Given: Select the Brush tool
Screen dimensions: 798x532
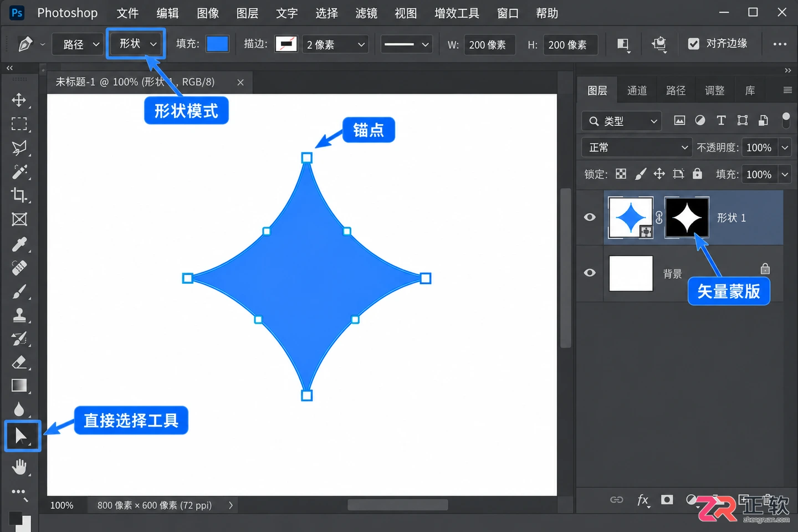Looking at the screenshot, I should coord(19,291).
